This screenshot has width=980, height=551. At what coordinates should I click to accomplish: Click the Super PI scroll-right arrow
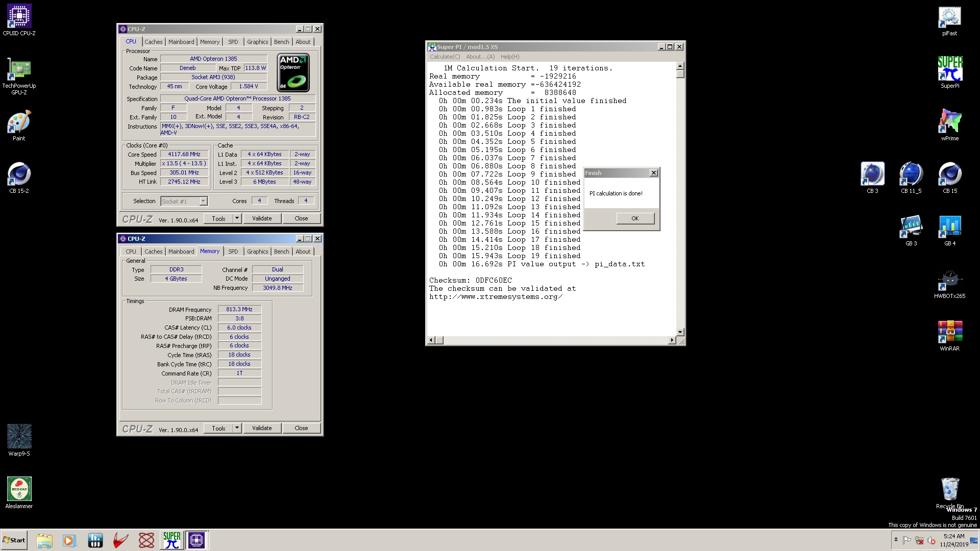click(x=672, y=340)
